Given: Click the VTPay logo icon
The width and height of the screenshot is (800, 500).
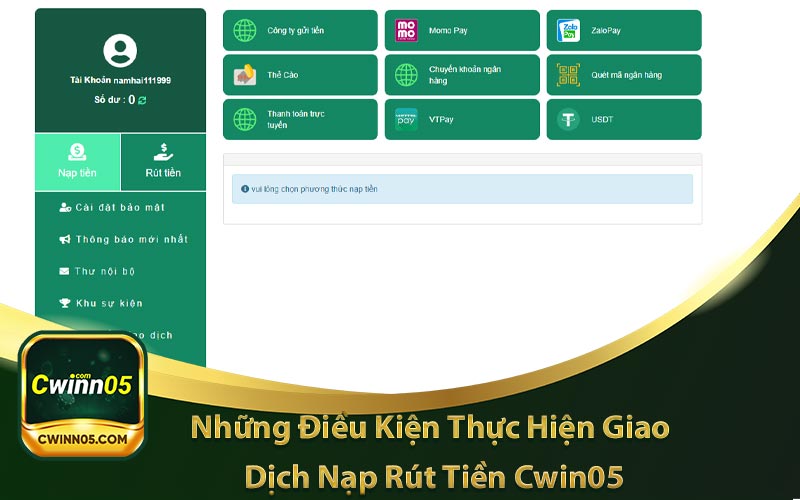Looking at the screenshot, I should [x=407, y=119].
